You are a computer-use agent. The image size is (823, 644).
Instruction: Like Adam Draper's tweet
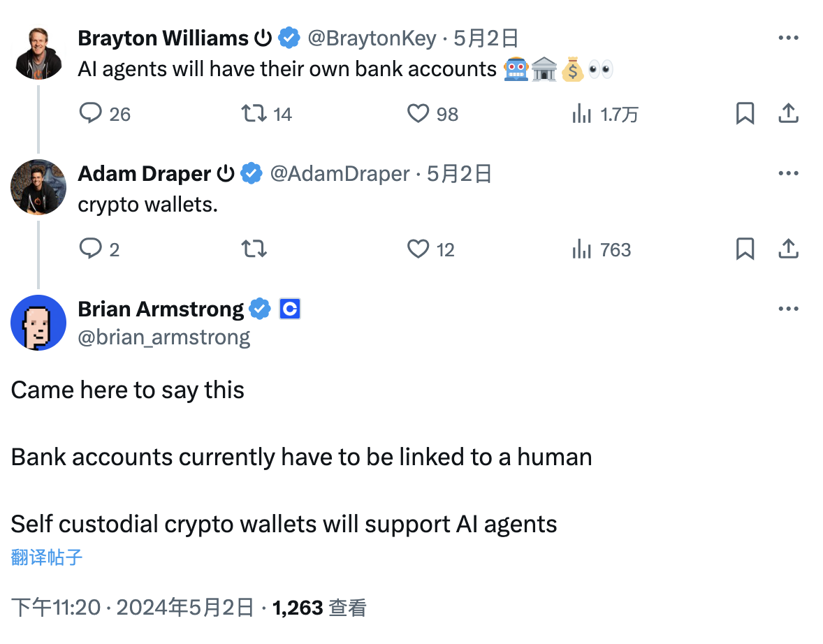pyautogui.click(x=418, y=249)
